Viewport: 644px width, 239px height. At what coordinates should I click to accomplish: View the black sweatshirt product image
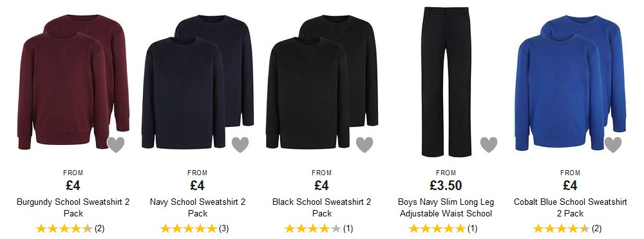322,82
